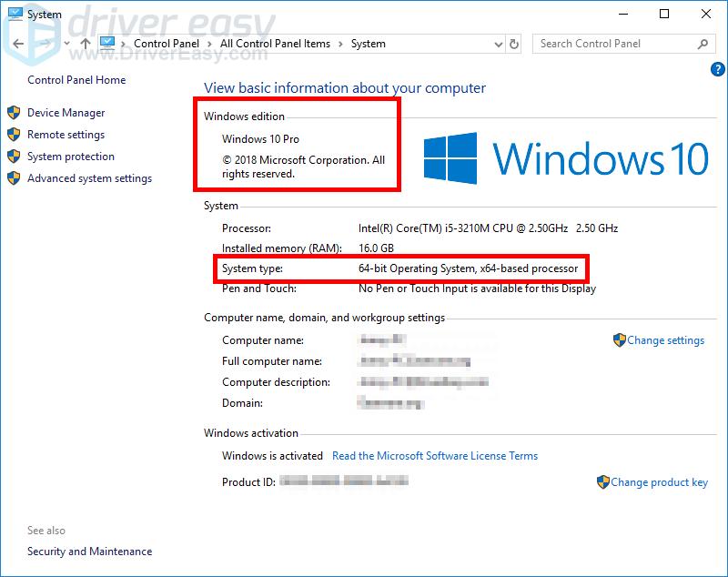The width and height of the screenshot is (728, 577).
Task: Click the System window title icon
Action: point(15,14)
